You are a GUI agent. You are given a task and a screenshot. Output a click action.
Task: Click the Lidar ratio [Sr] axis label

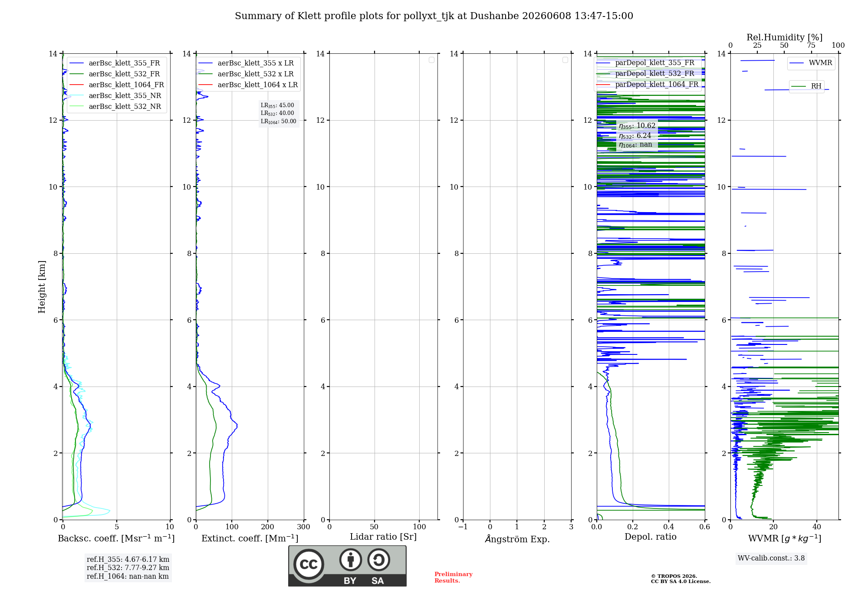coord(383,537)
